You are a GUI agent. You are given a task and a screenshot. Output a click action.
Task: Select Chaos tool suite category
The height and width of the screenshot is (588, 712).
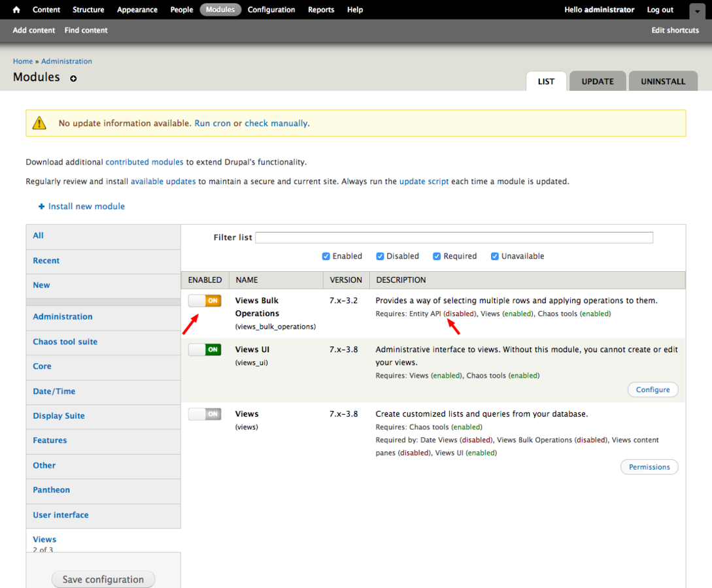[x=103, y=342]
